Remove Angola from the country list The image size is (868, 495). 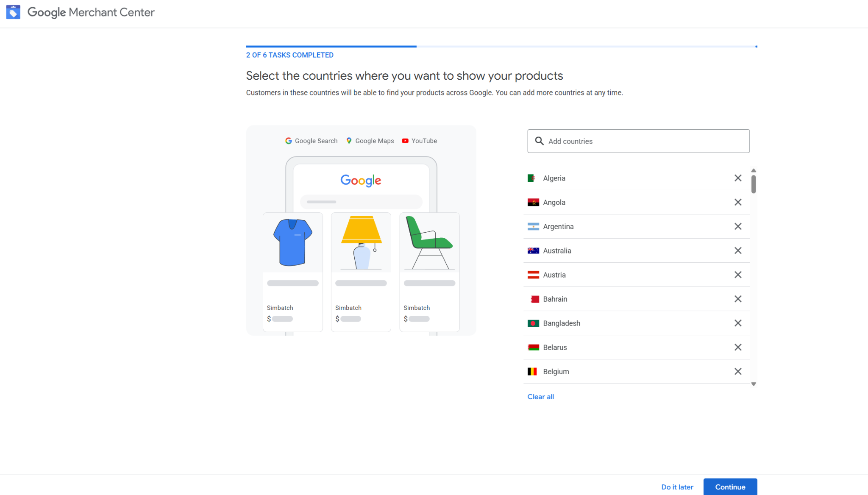(738, 202)
